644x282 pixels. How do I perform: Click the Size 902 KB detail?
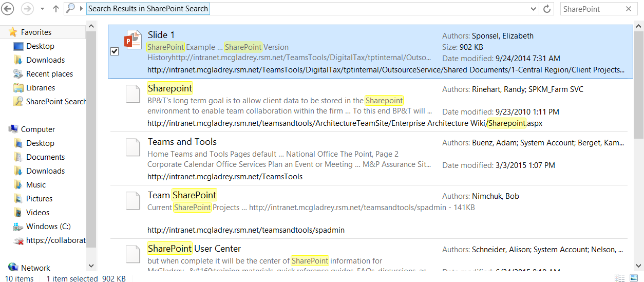463,47
